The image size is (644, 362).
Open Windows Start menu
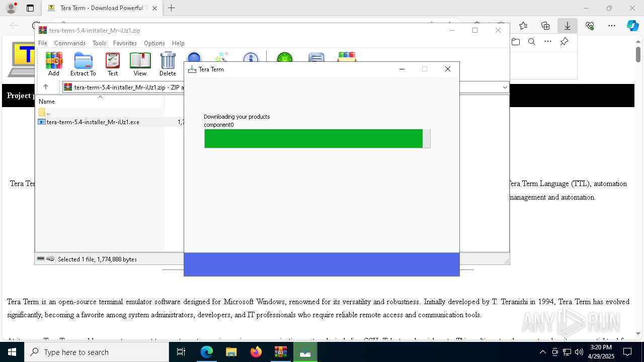[x=12, y=352]
